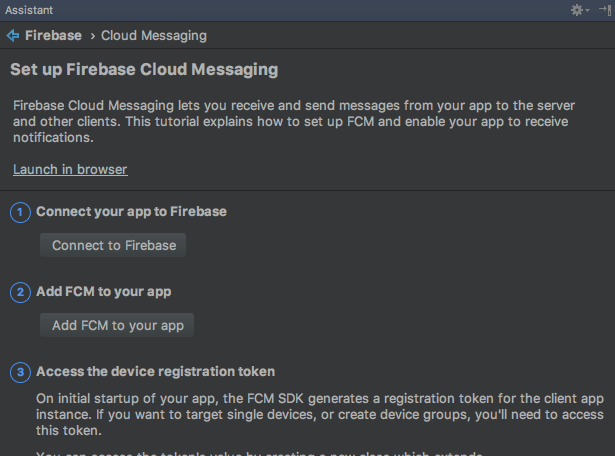Viewport: 615px width, 456px height.
Task: Click the Assistant panel title
Action: [x=29, y=9]
